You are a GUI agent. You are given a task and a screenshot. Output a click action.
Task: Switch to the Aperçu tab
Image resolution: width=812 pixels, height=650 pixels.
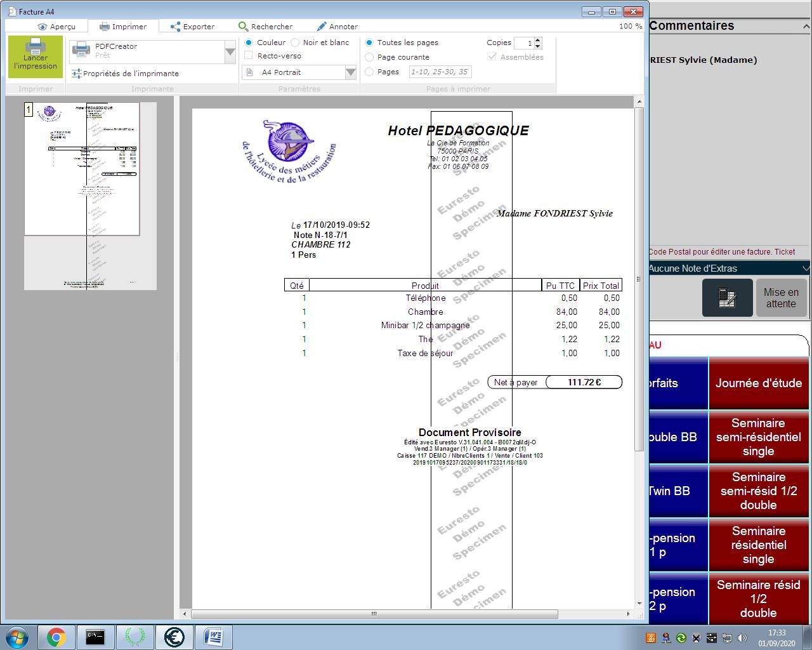pyautogui.click(x=56, y=27)
